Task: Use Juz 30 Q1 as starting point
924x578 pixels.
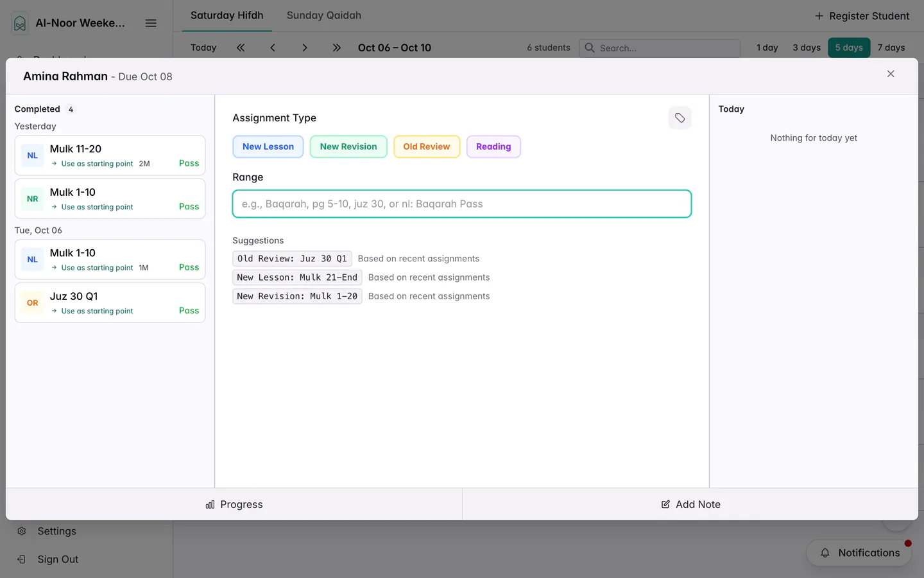Action: pyautogui.click(x=92, y=311)
